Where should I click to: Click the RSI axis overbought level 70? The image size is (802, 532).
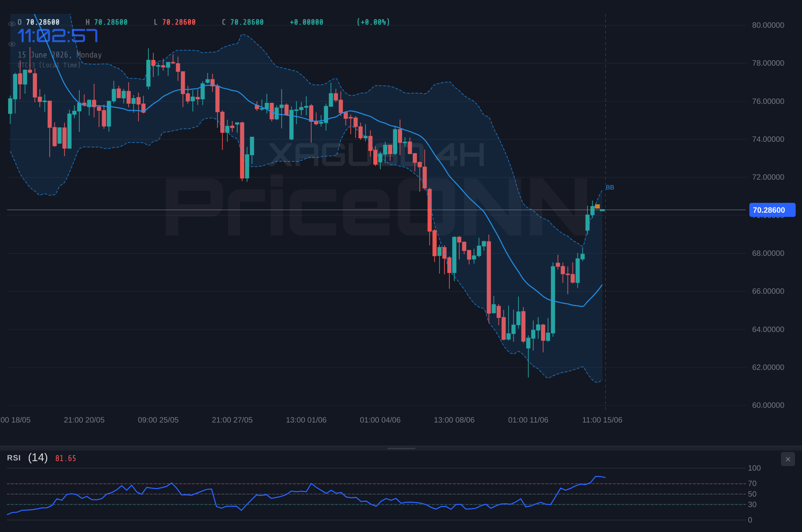[752, 484]
